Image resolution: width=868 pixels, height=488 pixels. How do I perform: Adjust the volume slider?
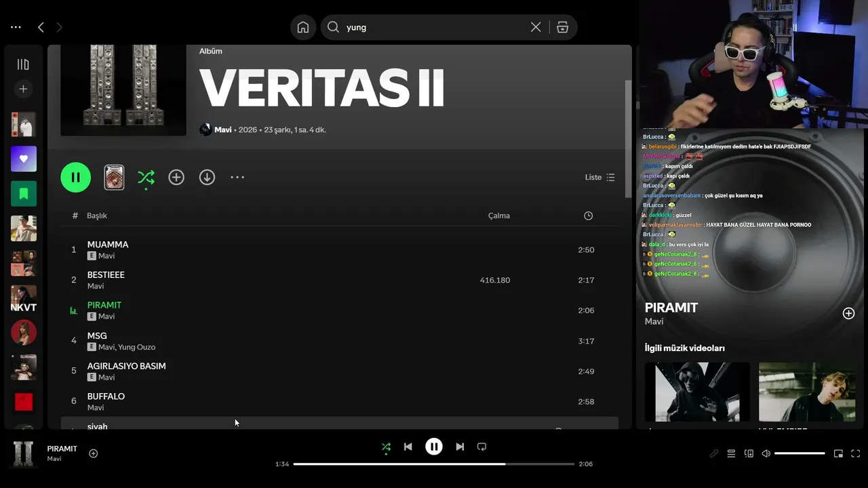pos(800,453)
